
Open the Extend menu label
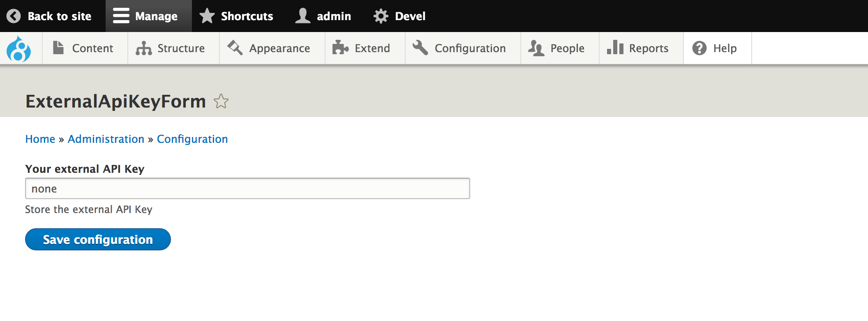372,48
